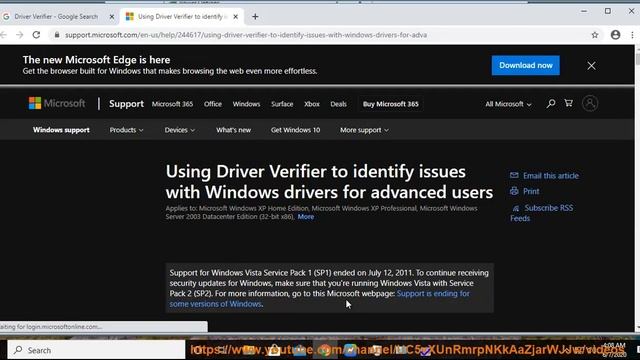Expand the Devices dropdown
Screen dimensions: 640x360
(x=180, y=130)
